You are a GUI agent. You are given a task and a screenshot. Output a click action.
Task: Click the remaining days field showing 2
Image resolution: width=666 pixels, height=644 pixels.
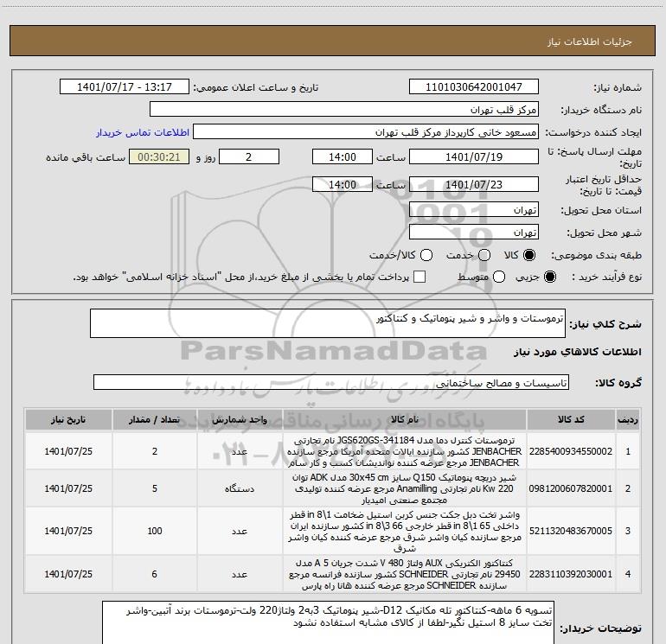coord(249,156)
